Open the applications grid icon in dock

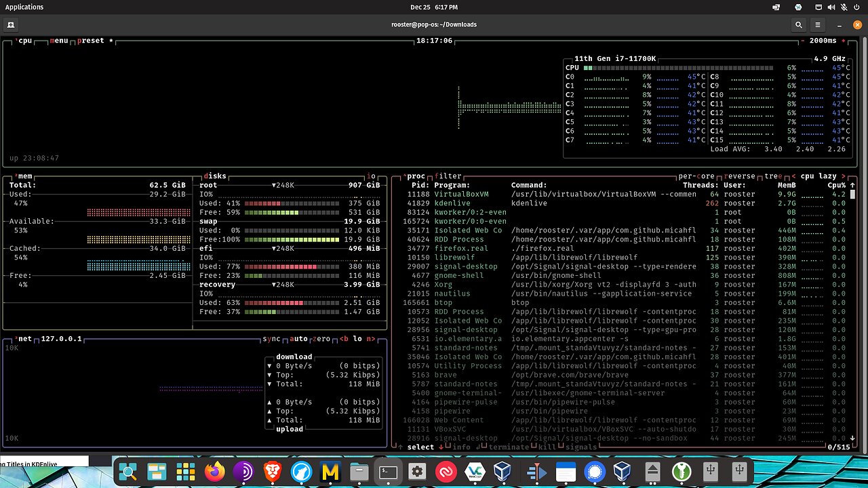tap(186, 472)
